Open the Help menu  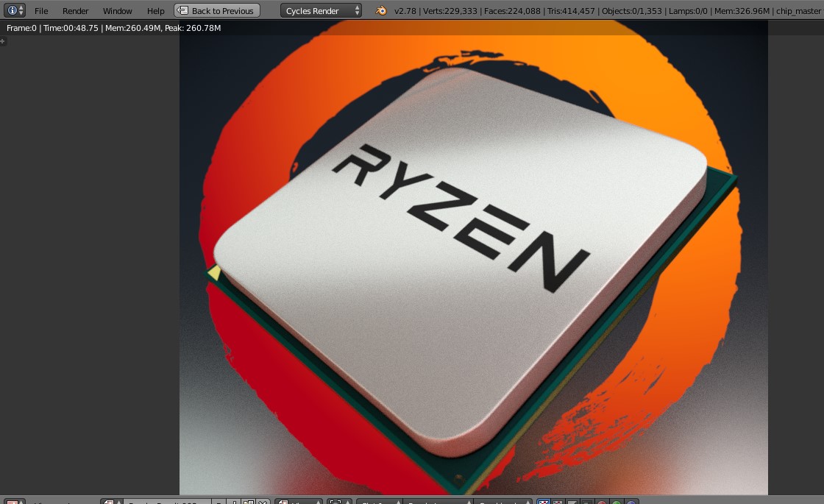point(155,10)
